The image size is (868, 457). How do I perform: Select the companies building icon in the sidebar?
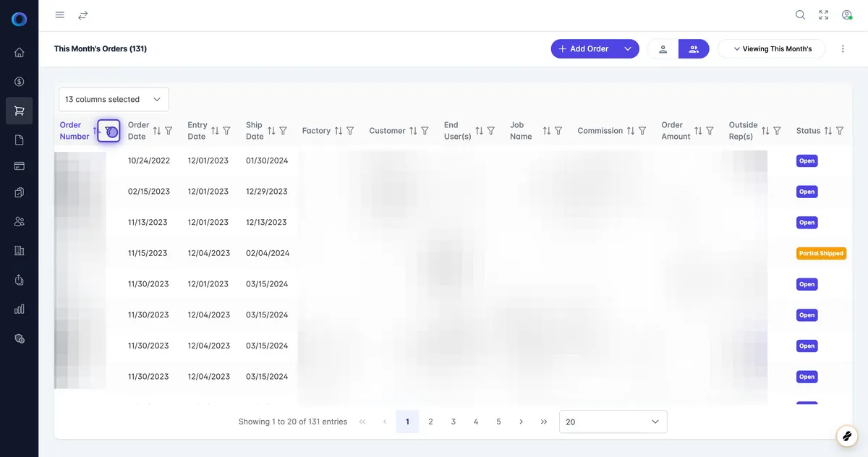coord(19,250)
